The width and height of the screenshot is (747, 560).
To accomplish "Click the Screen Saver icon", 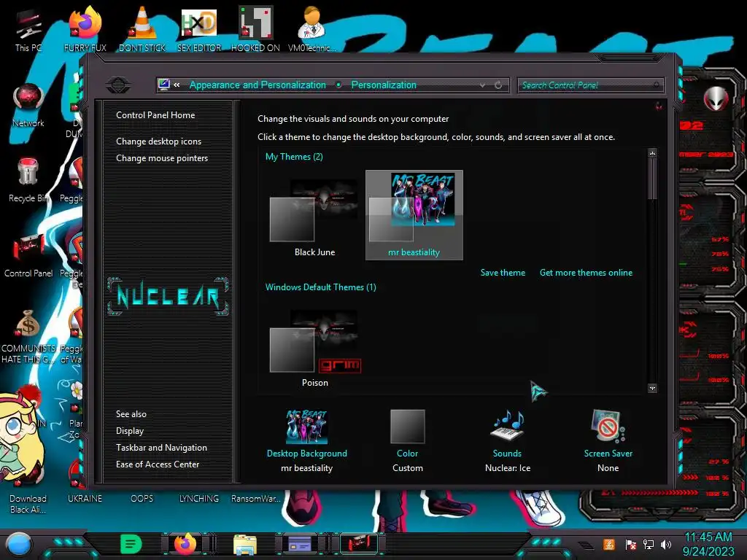I will click(608, 426).
